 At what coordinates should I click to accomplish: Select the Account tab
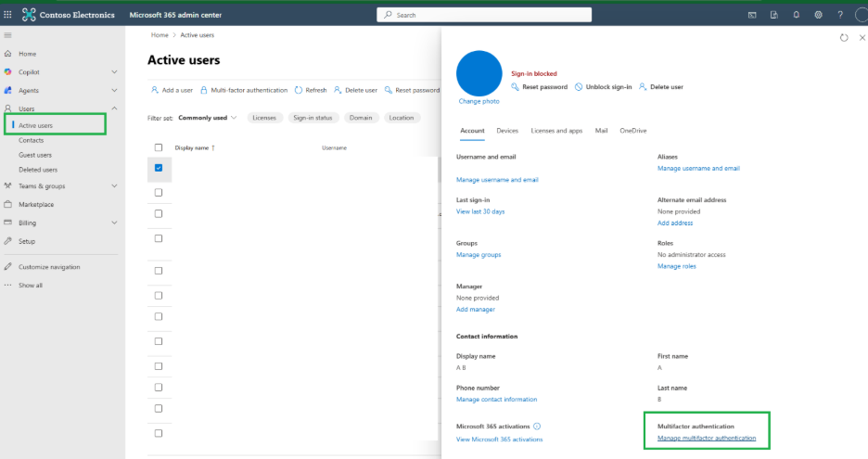click(x=472, y=131)
